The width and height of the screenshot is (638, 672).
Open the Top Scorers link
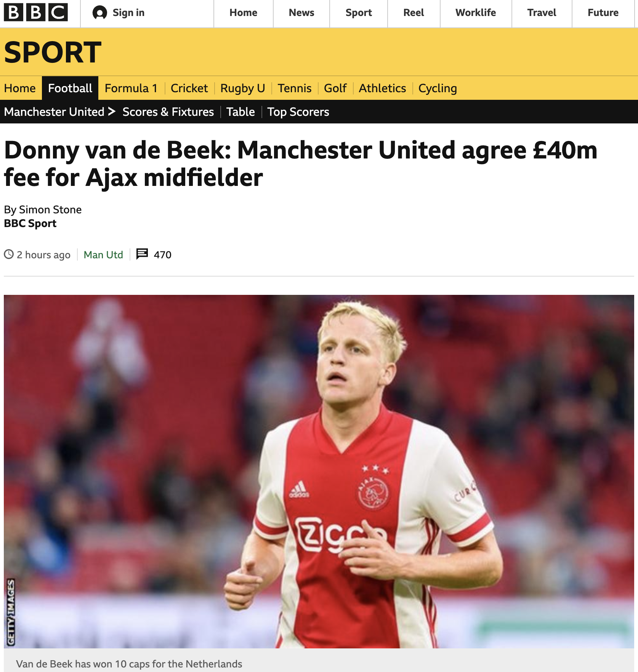(x=298, y=112)
